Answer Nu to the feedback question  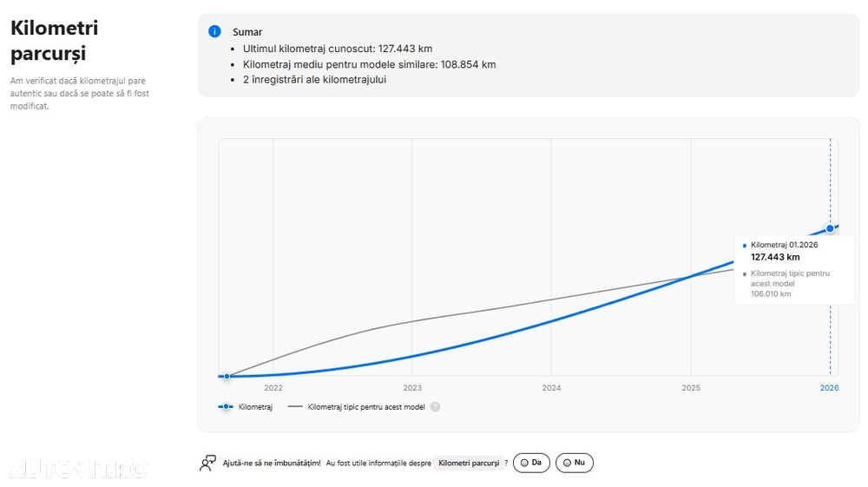pyautogui.click(x=574, y=463)
